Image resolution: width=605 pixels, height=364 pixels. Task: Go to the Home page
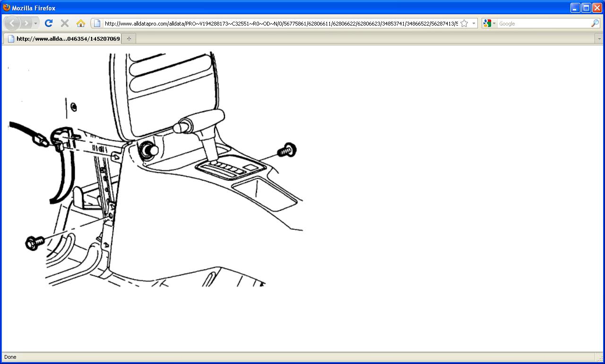click(x=81, y=23)
